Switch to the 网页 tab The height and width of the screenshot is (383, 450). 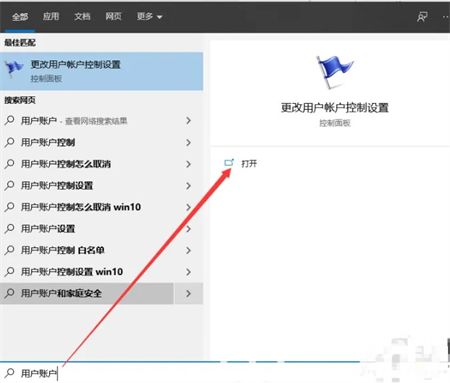pos(114,16)
